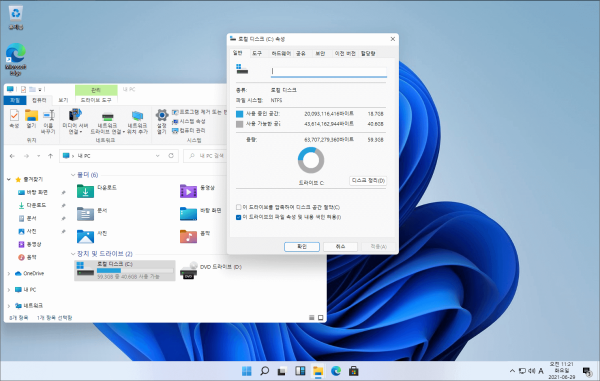Open address bar history dropdown
The height and width of the screenshot is (381, 600).
[x=158, y=156]
